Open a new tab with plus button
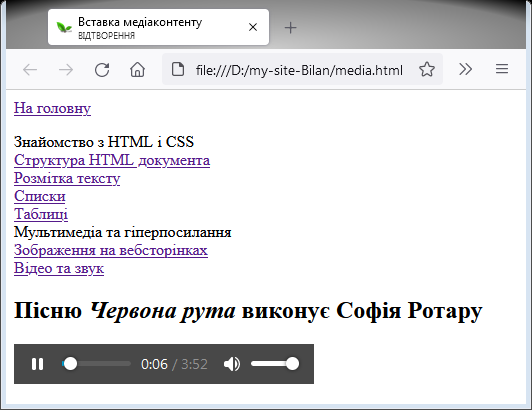Screen dimensions: 532x410 pyautogui.click(x=290, y=27)
